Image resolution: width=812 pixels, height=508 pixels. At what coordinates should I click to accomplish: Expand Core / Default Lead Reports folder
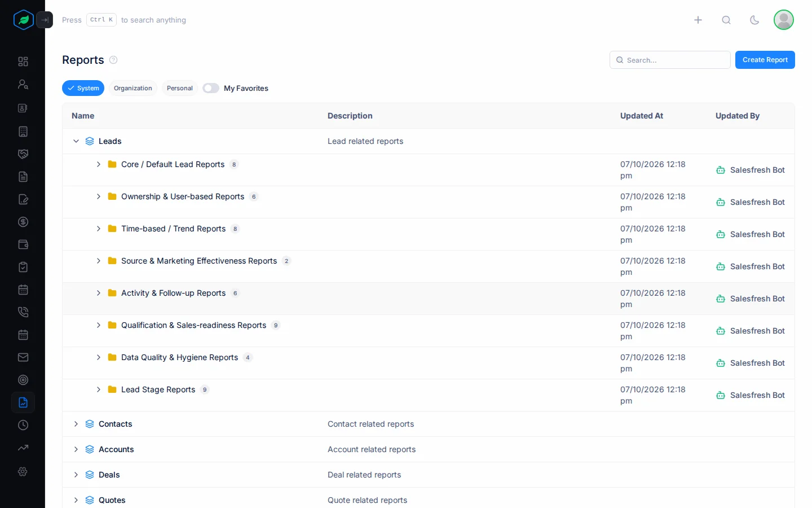tap(99, 164)
